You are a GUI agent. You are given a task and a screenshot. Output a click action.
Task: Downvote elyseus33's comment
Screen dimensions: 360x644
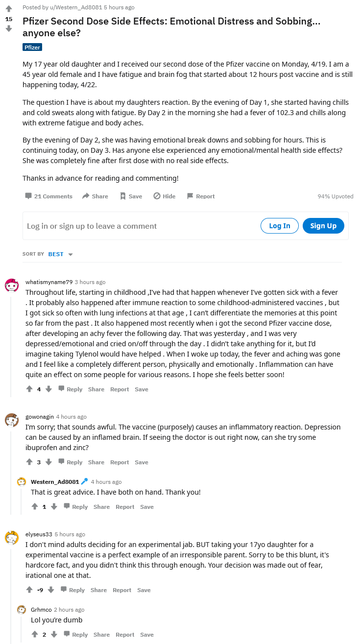(x=51, y=590)
